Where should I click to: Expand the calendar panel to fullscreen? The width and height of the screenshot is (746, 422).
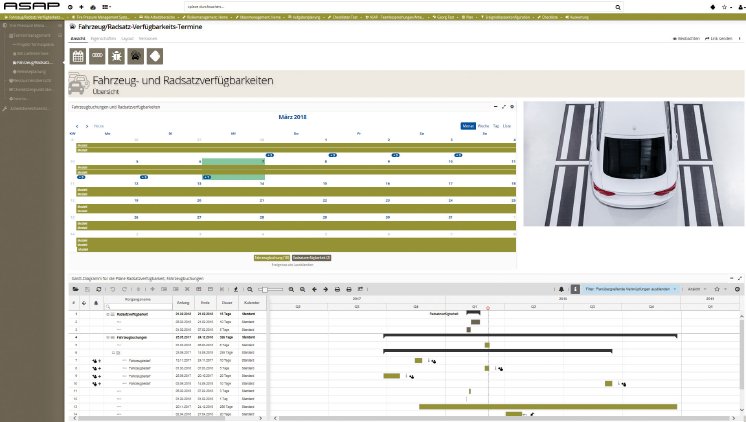coord(503,105)
